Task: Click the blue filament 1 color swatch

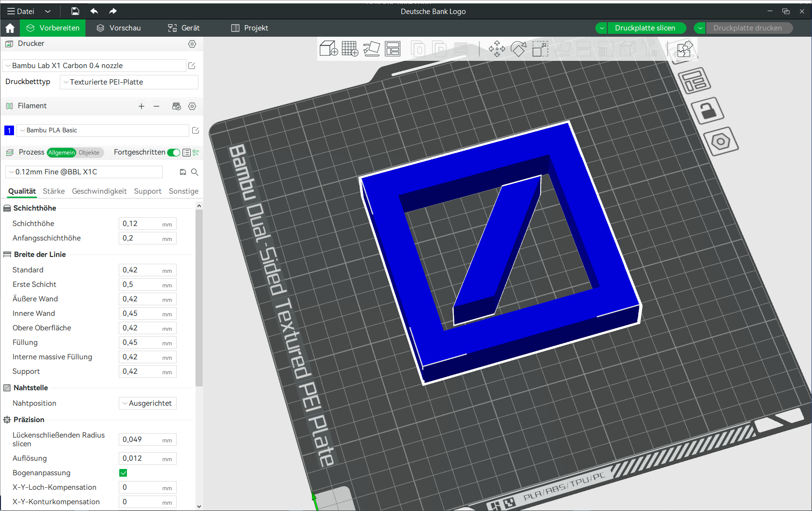Action: pos(9,130)
